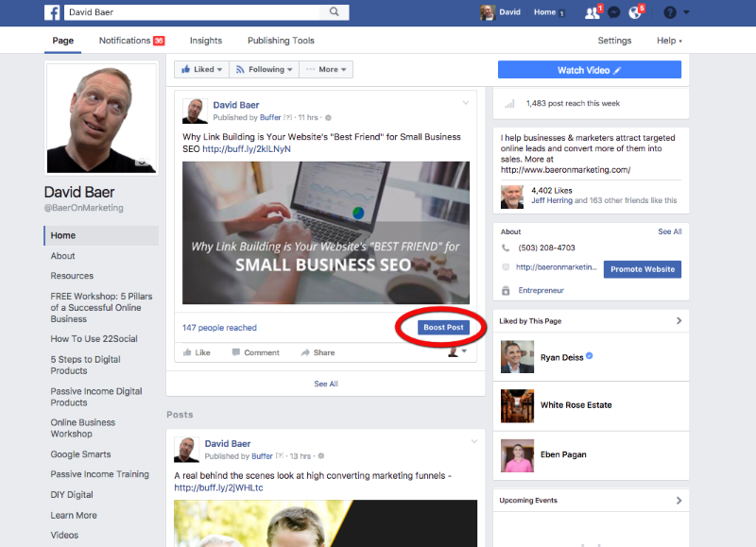756x547 pixels.
Task: Open the Publishing Tools tab
Action: [x=281, y=41]
